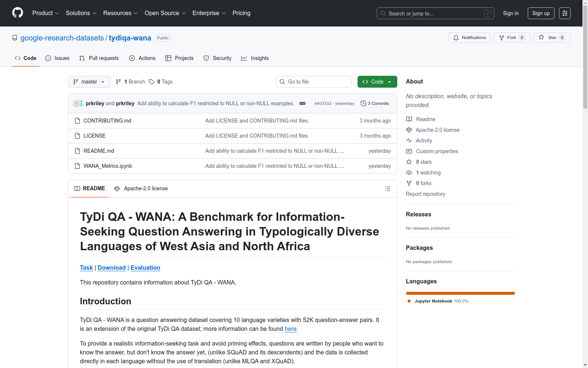Click the book icon next to Readme in About
The width and height of the screenshot is (588, 368).
[x=409, y=119]
